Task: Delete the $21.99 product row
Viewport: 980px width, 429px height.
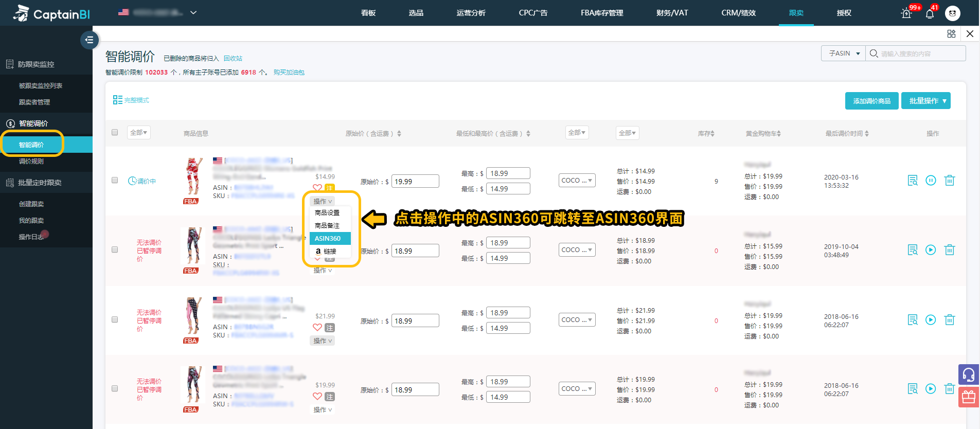Action: click(x=950, y=320)
